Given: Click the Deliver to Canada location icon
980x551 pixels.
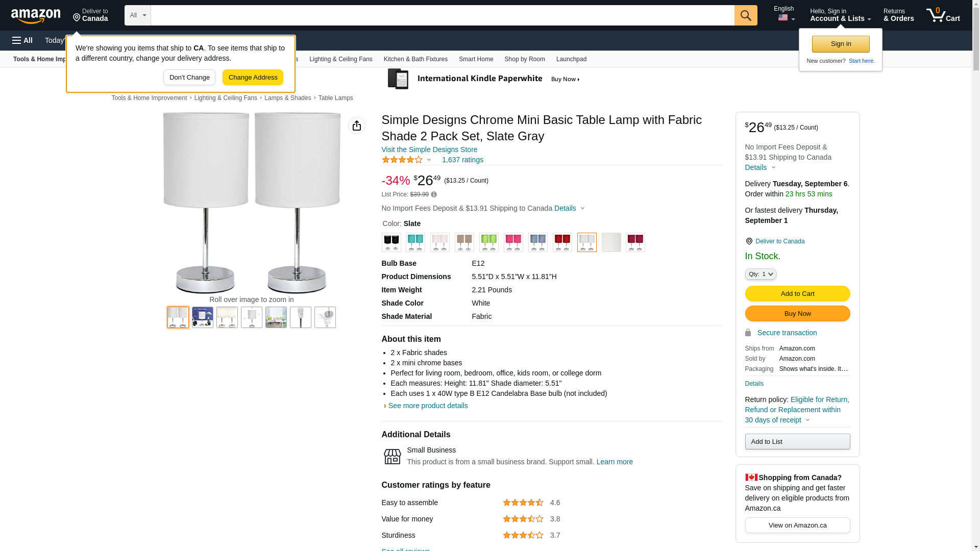Looking at the screenshot, I should click(77, 18).
